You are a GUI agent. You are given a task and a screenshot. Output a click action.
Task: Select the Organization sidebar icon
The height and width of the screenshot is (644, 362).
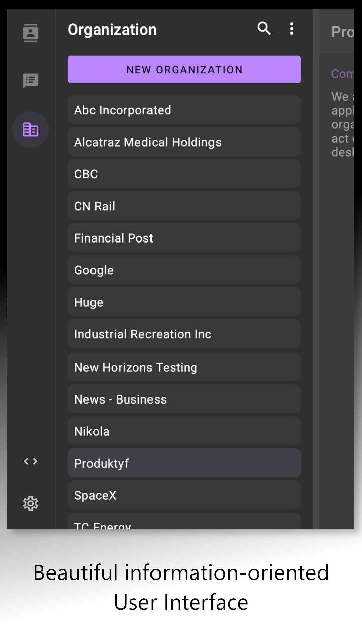coord(31,129)
